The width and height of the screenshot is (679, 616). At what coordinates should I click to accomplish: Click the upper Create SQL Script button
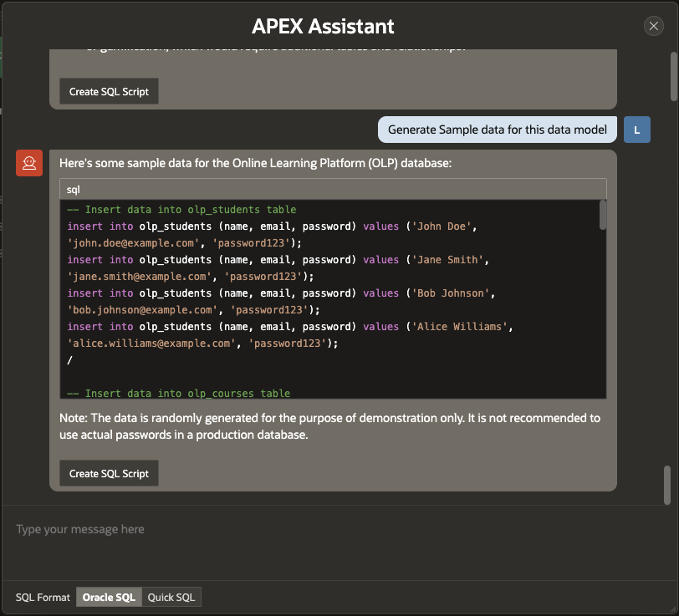[109, 92]
